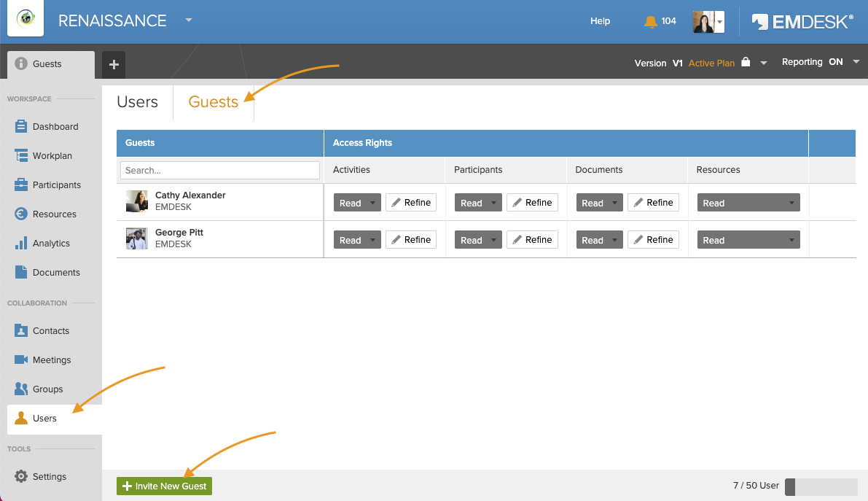
Task: Open the Help link
Action: (600, 21)
